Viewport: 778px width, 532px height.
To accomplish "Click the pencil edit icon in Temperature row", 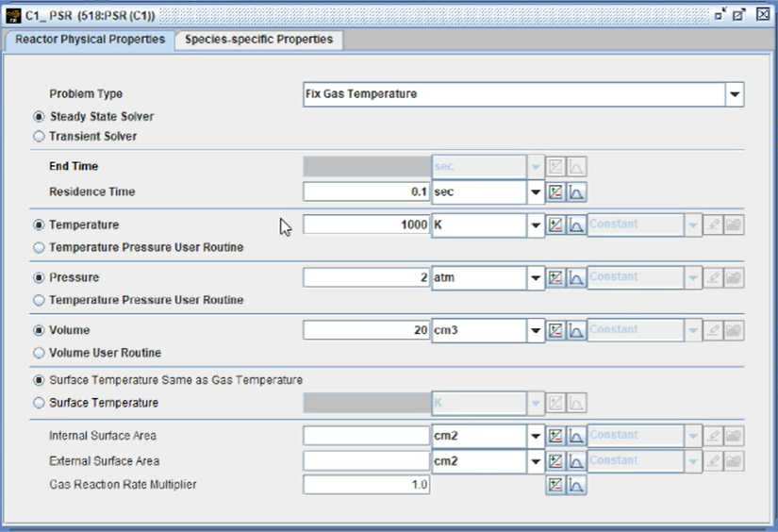I will pyautogui.click(x=713, y=224).
